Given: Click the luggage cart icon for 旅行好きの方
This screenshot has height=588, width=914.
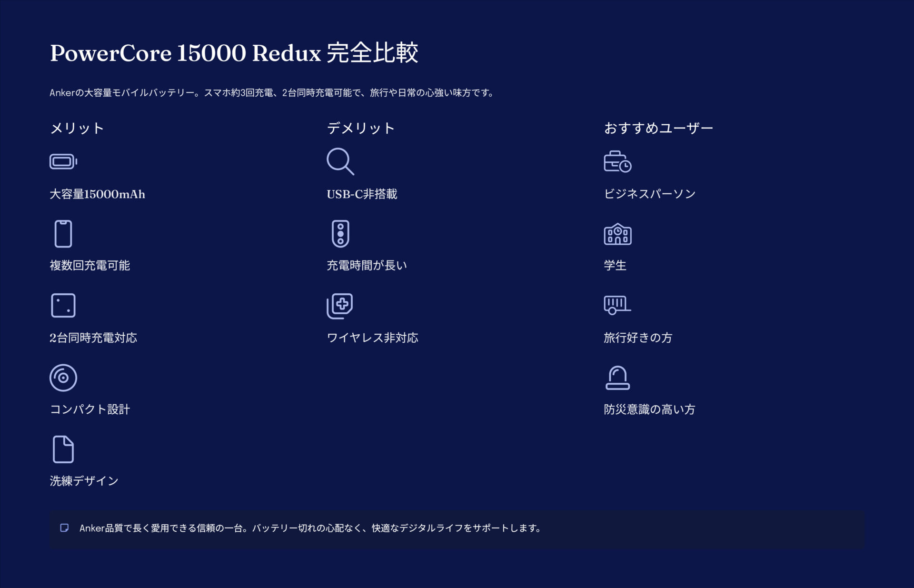Looking at the screenshot, I should [617, 305].
